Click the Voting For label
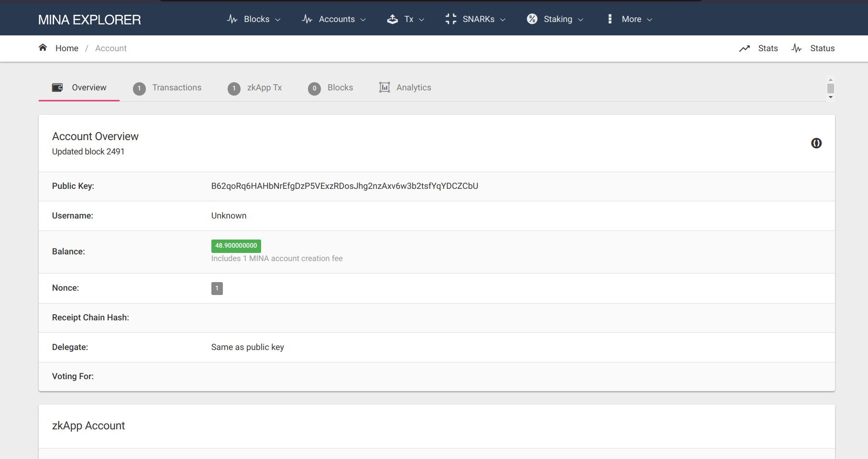Screen dimensions: 868x459 73,376
